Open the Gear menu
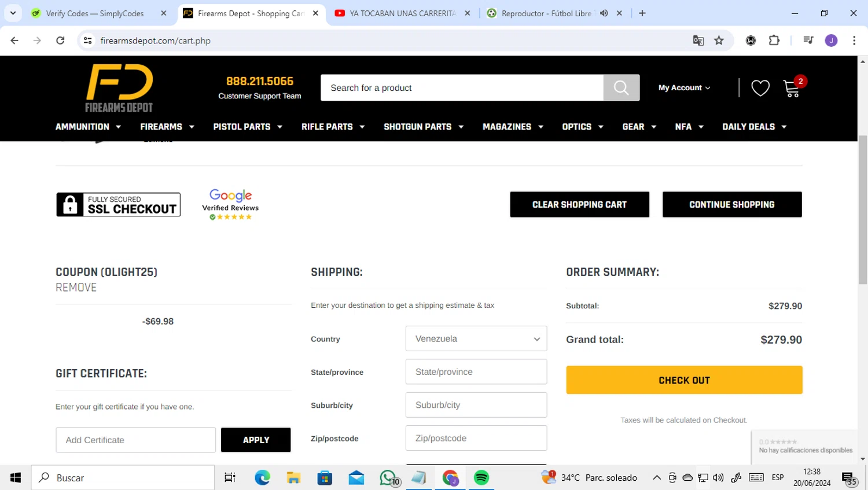868x490 pixels. 639,127
